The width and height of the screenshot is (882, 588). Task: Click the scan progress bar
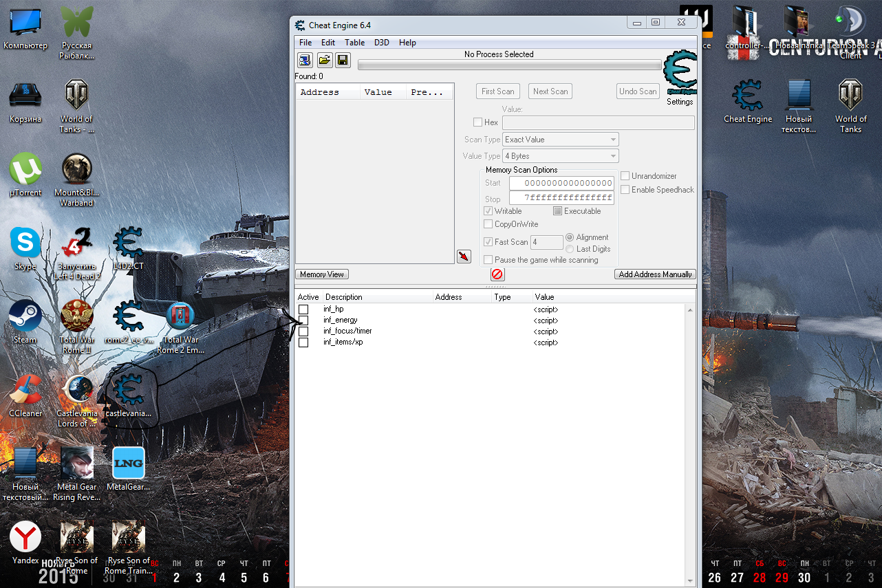(x=509, y=65)
